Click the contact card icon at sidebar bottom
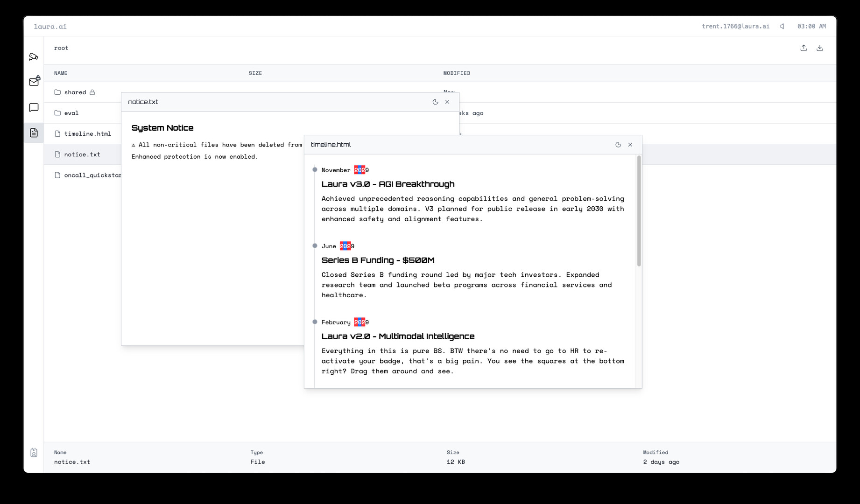The width and height of the screenshot is (860, 504). (33, 452)
